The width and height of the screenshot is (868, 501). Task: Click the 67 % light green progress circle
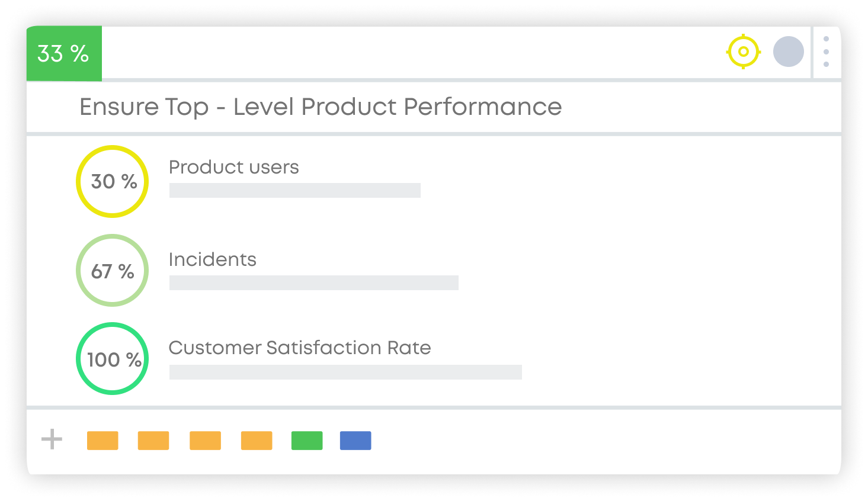click(113, 271)
